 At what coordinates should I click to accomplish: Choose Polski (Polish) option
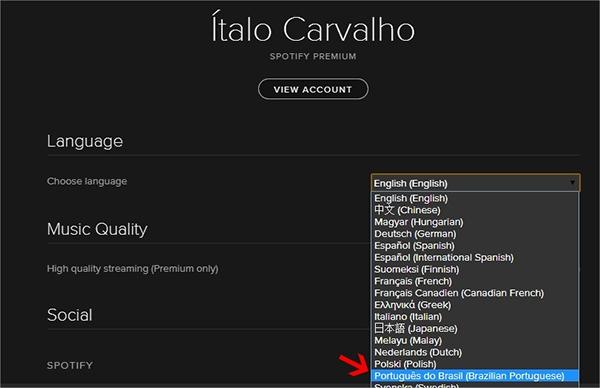point(474,364)
